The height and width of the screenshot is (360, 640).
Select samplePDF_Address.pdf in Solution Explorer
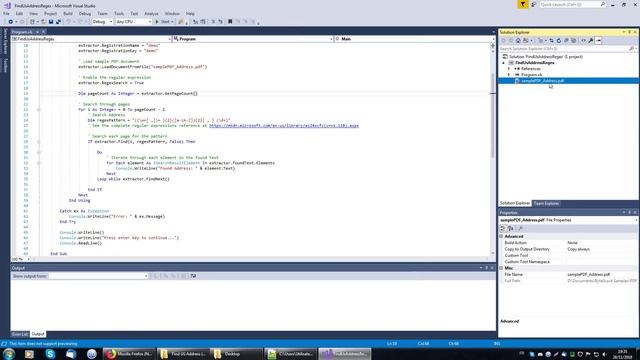click(542, 81)
